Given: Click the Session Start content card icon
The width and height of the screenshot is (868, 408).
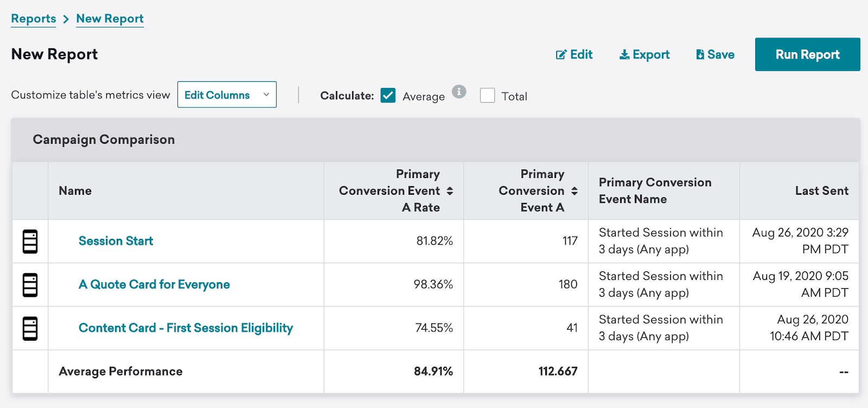Looking at the screenshot, I should tap(30, 241).
